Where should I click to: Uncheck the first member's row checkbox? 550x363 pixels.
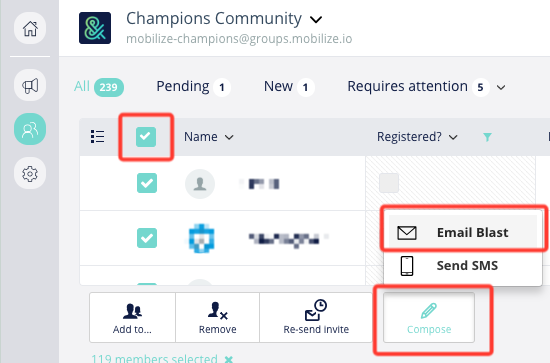147,183
